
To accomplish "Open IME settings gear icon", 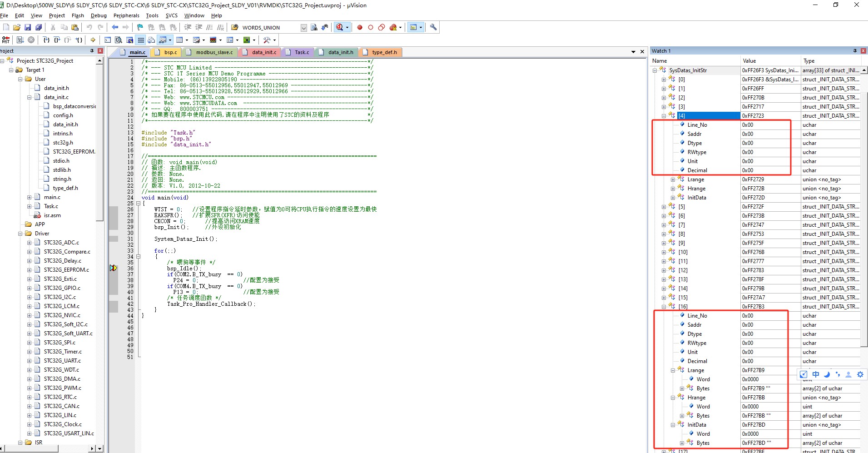I will (860, 374).
